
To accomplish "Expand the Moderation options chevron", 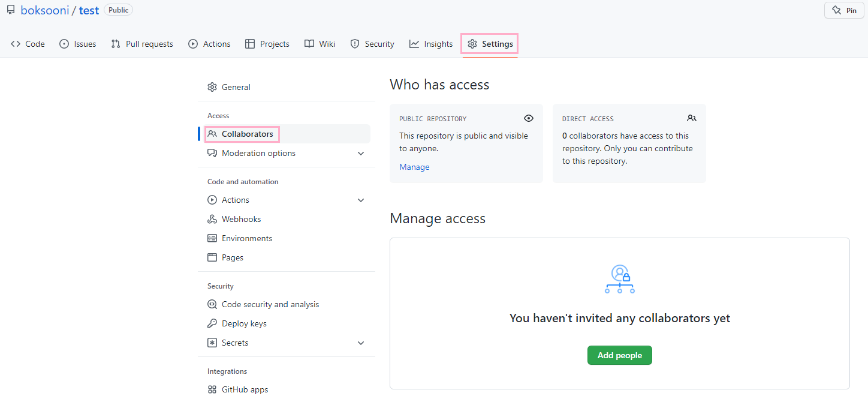I will coord(361,153).
